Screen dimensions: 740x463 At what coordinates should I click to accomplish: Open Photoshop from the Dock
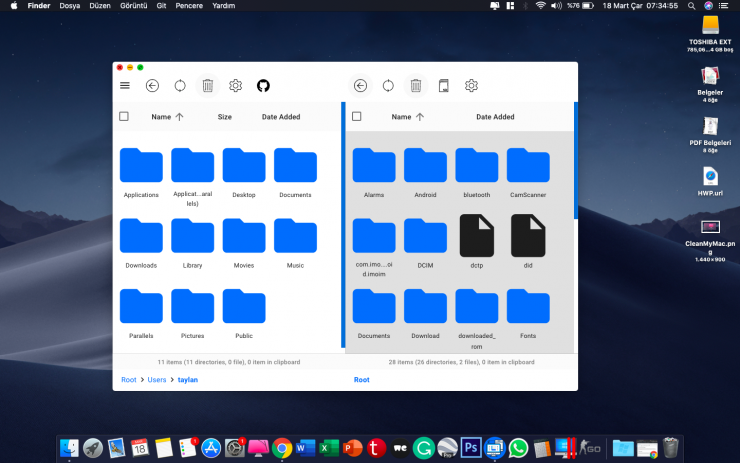tap(471, 448)
